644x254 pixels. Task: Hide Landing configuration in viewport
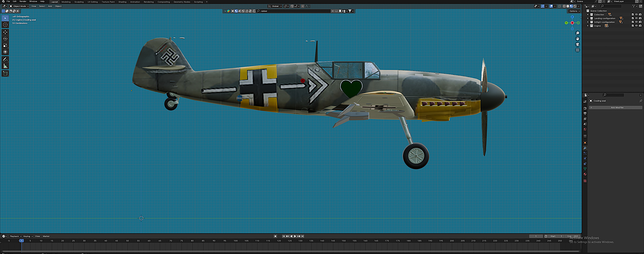coord(637,18)
